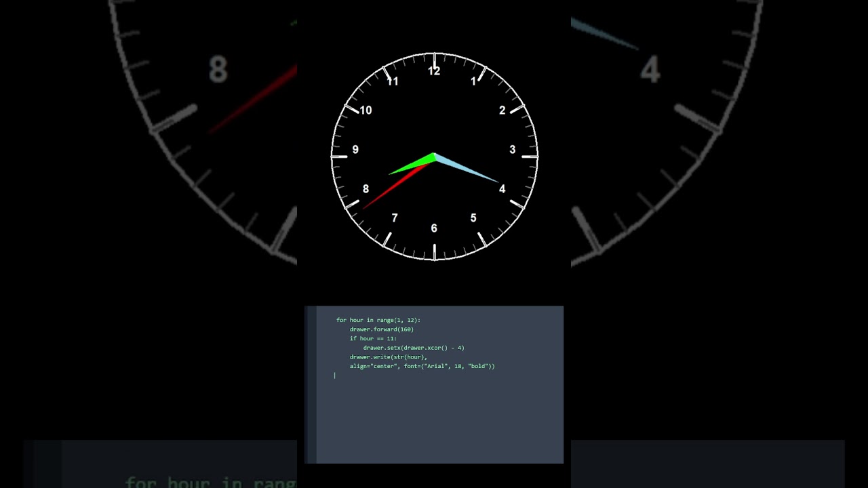
Task: Click the number 9 on the clock face
Action: [355, 150]
